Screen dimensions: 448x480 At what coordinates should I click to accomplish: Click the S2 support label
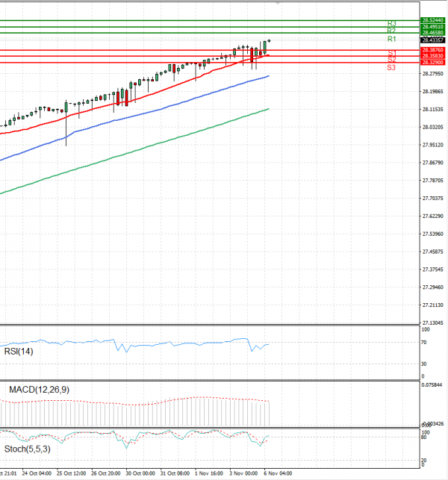click(x=392, y=60)
